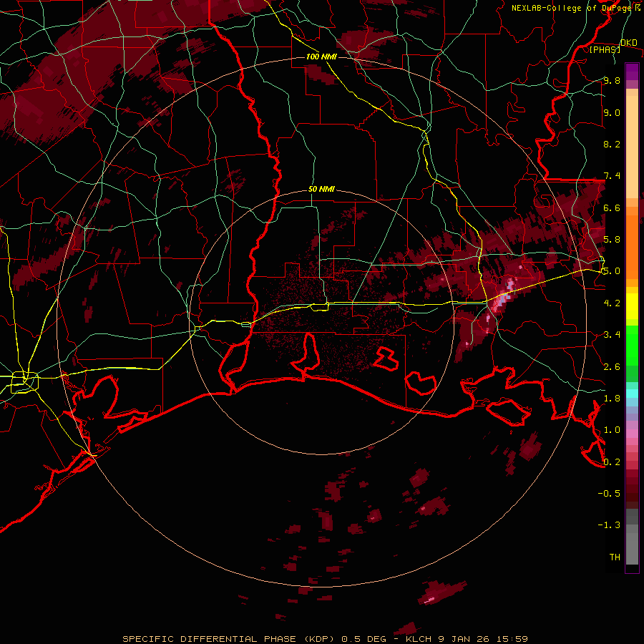Click the 1.0 value on the color scale
Screen dimensions: 644x644
(612, 430)
